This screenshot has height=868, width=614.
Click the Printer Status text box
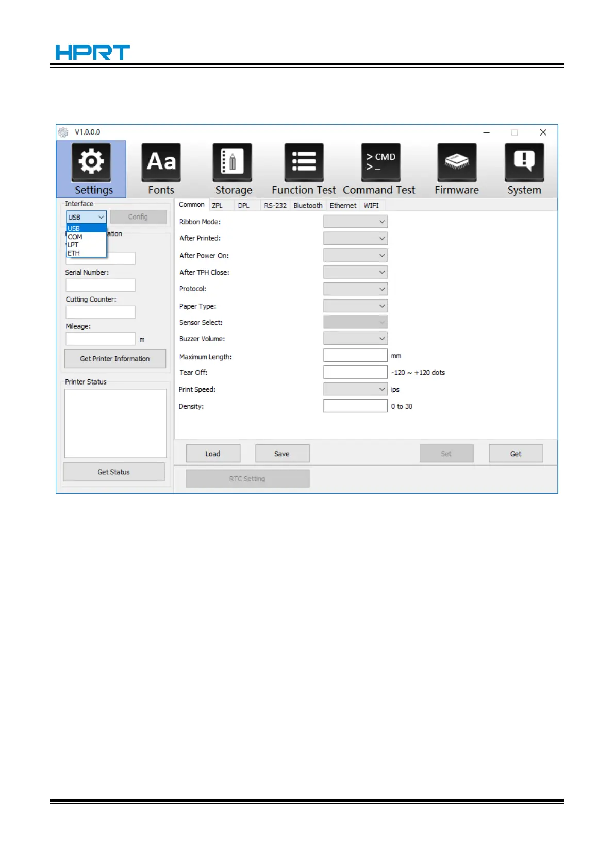(x=115, y=423)
